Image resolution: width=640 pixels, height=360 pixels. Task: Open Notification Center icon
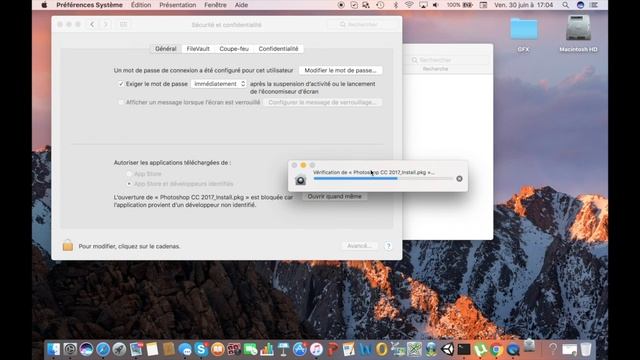click(594, 5)
